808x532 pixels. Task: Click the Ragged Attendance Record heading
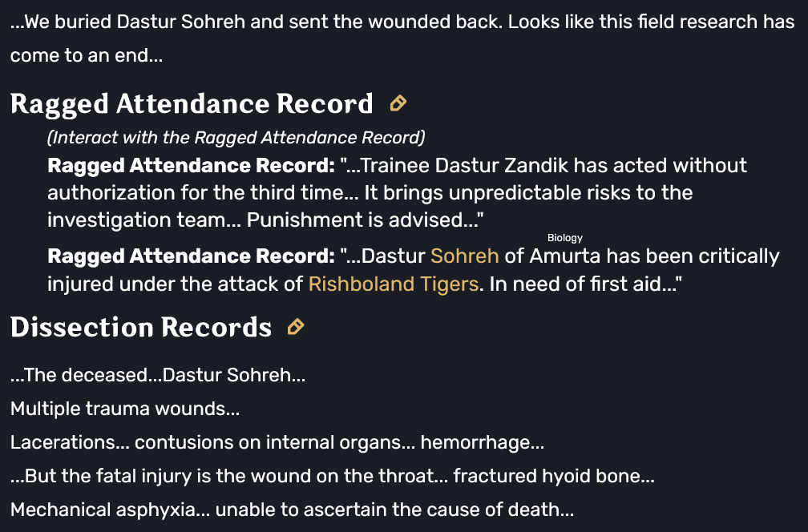click(192, 103)
